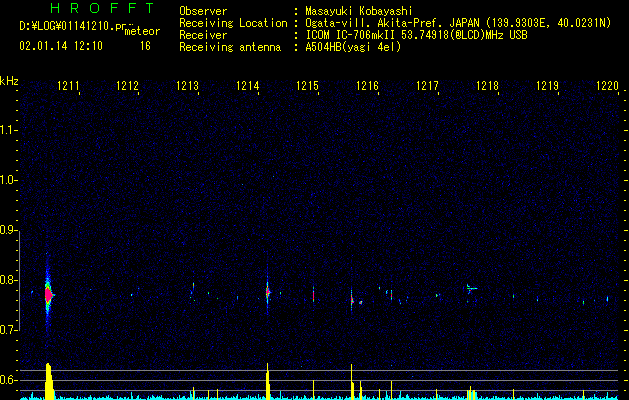The height and width of the screenshot is (400, 629).
Task: Click the "Observer" field label
Action: pos(203,11)
